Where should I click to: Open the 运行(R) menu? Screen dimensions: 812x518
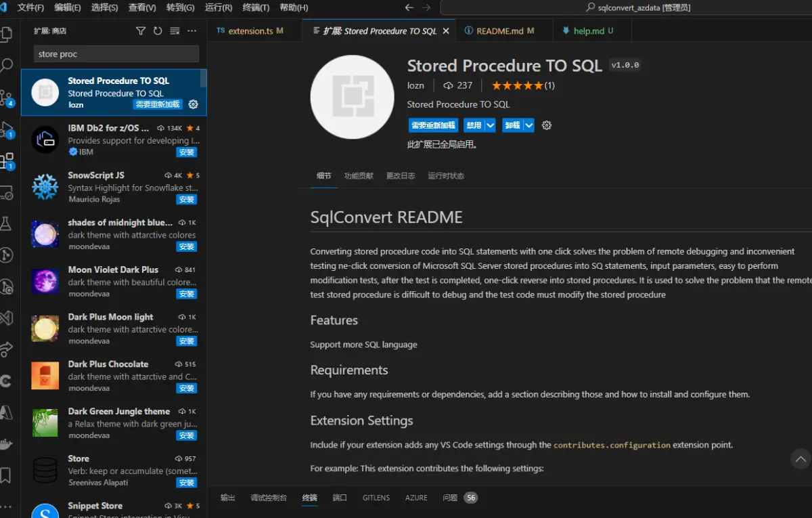218,7
